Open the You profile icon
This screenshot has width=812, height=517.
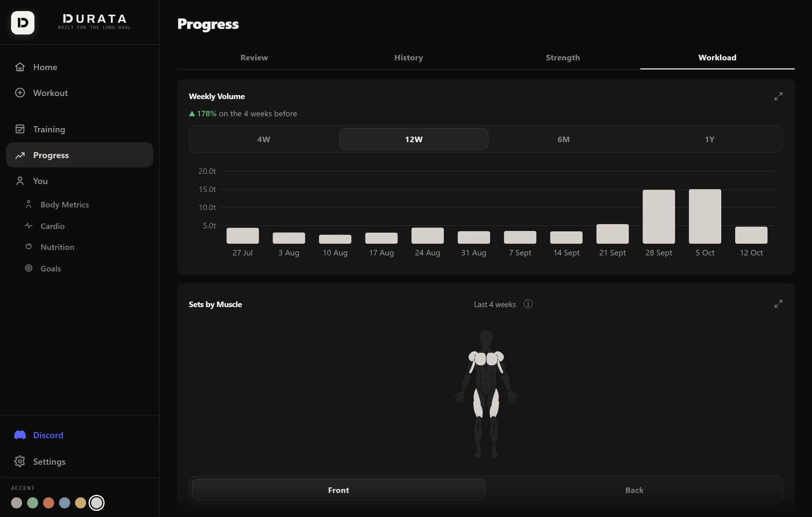point(20,181)
